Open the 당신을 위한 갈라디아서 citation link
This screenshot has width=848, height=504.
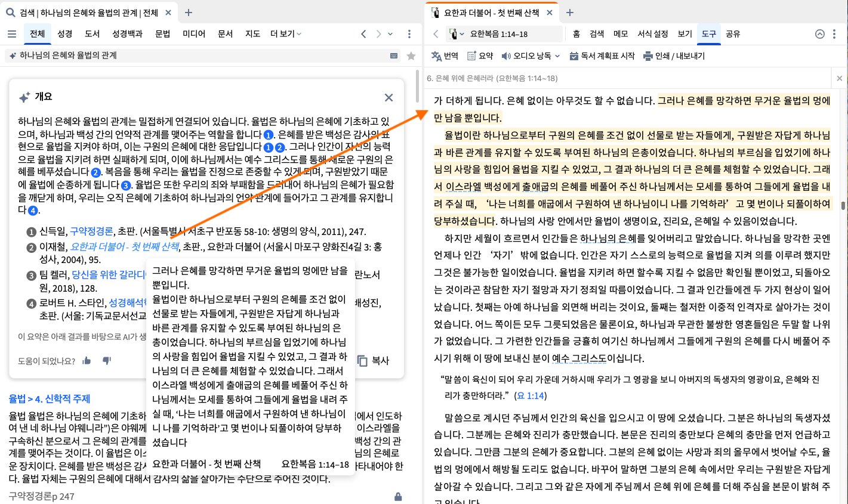coord(109,274)
